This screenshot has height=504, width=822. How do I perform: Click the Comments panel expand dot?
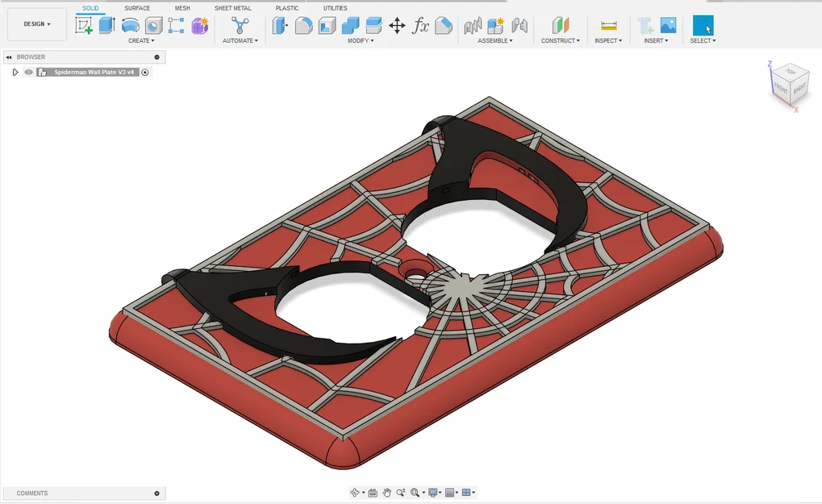(156, 494)
